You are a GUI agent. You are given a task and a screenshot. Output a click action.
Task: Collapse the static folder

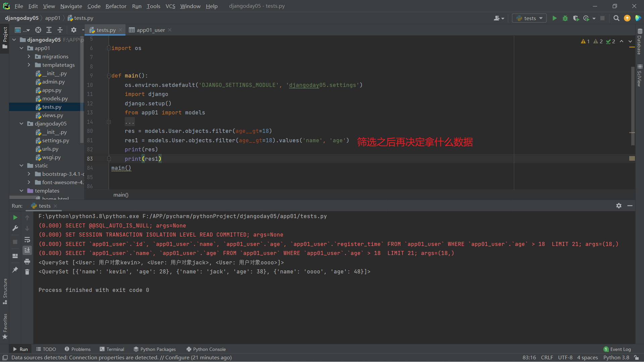(x=21, y=165)
